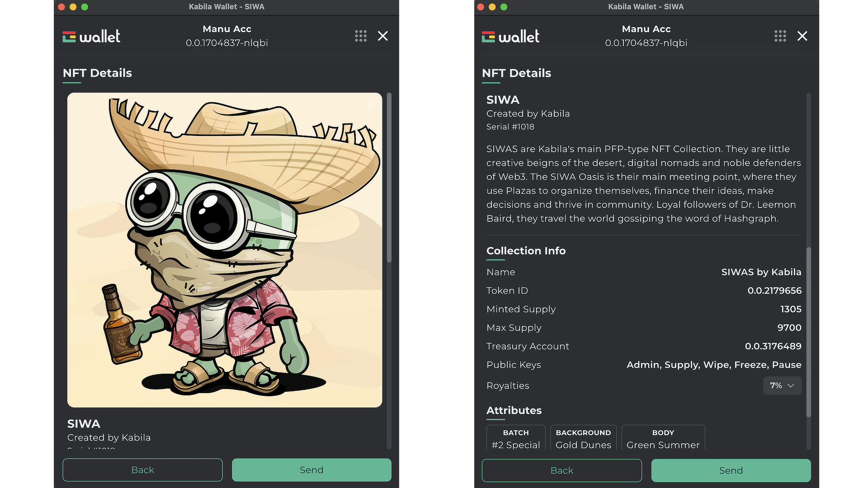Select the BODY Green Summer attribute chip

pyautogui.click(x=663, y=438)
